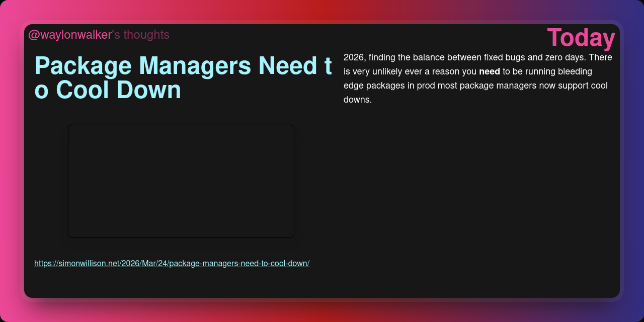Image resolution: width=644 pixels, height=322 pixels.
Task: Click the "'s thoughts" label
Action: tap(141, 35)
